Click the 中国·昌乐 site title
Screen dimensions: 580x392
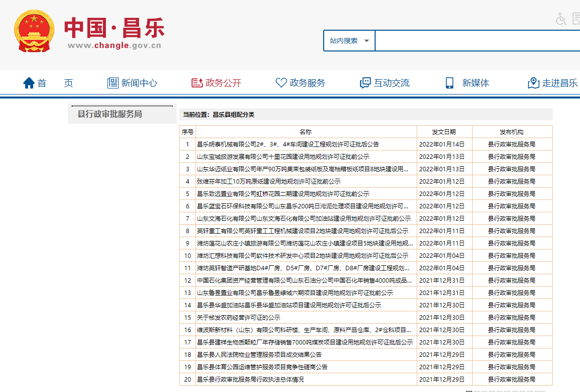click(x=114, y=28)
